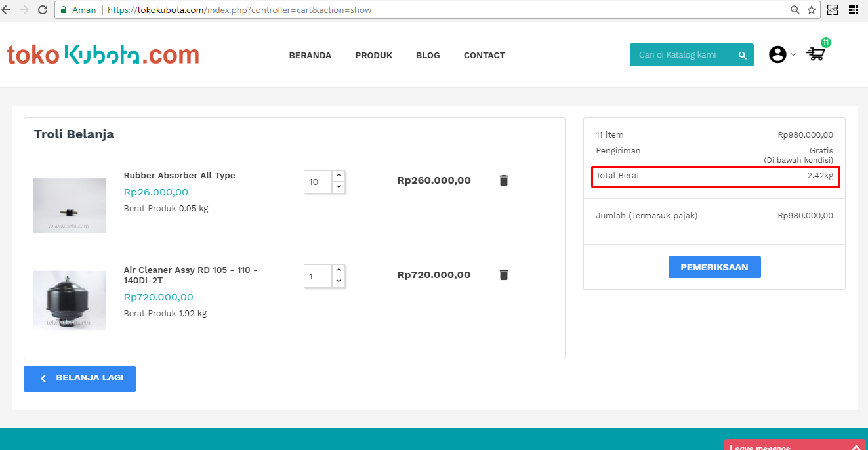The image size is (868, 450).
Task: Expand the account menu chevron beside avatar
Action: pos(793,55)
